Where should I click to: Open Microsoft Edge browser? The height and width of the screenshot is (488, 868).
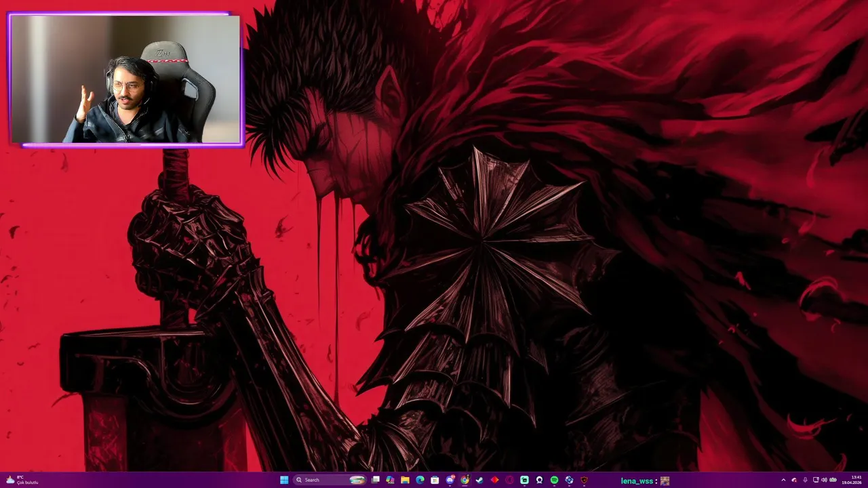(x=420, y=480)
